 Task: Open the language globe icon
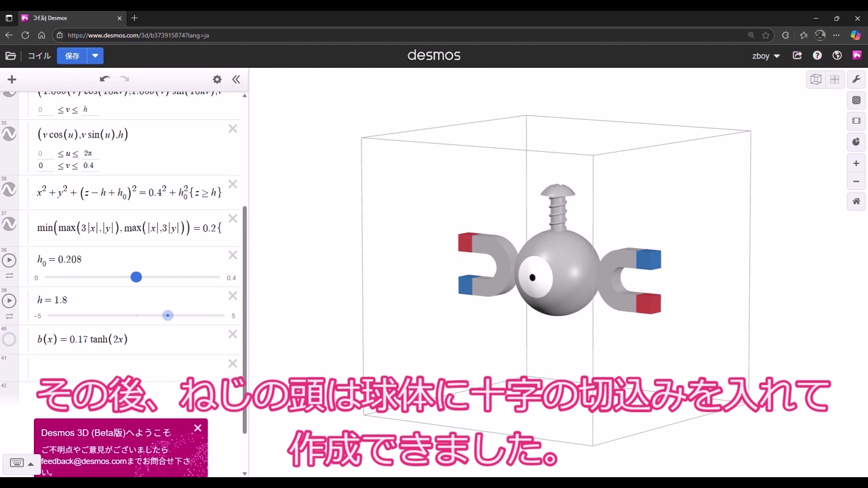click(837, 56)
